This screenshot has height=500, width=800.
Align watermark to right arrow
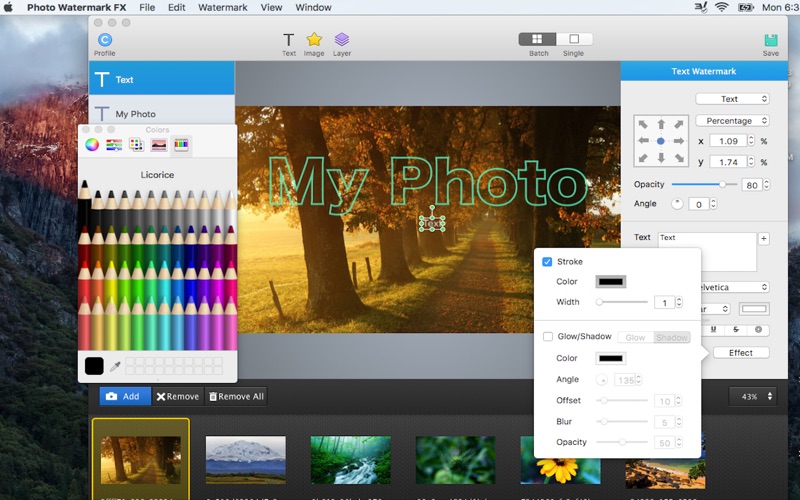point(679,141)
